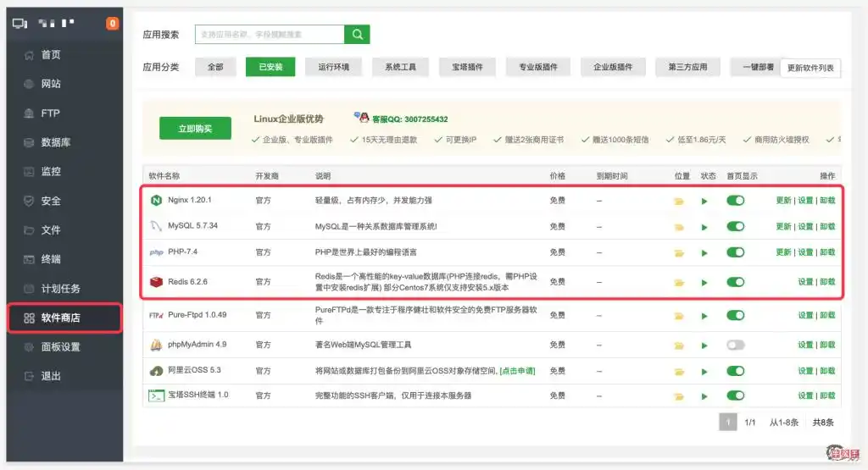Disable Nginx homepage display toggle

[x=735, y=201]
